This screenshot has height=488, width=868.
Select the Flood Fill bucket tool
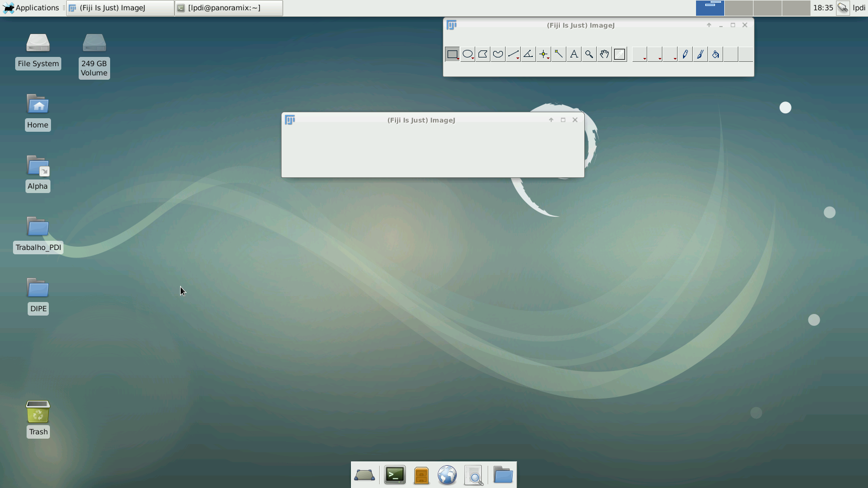(716, 54)
